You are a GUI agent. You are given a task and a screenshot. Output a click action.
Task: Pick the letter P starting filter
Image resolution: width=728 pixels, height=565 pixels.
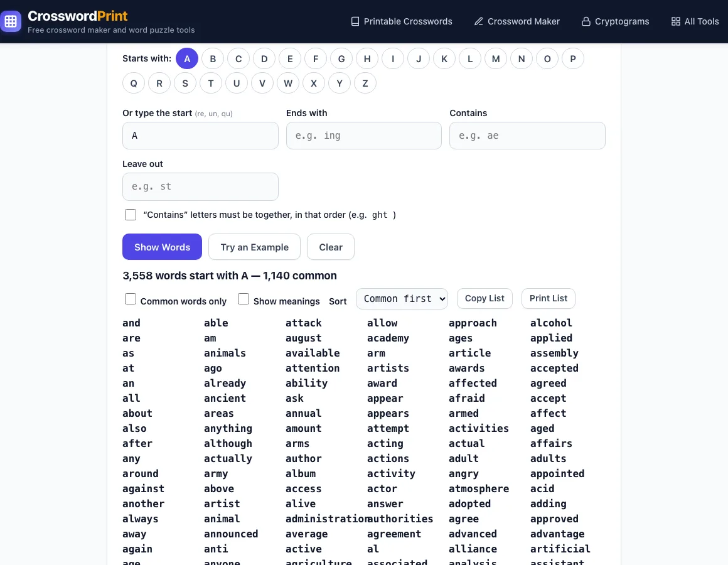pyautogui.click(x=573, y=59)
